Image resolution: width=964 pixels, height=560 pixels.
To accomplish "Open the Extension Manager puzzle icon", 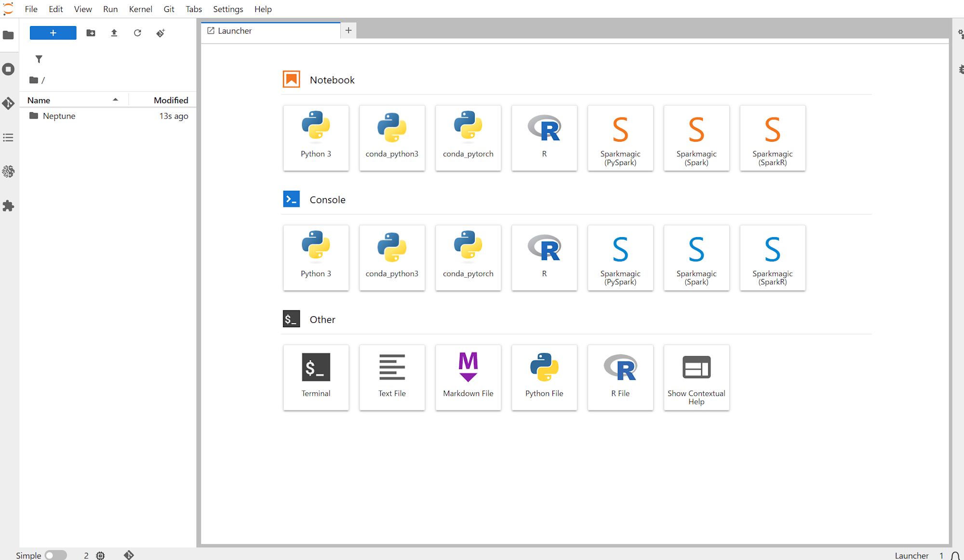I will (x=8, y=206).
